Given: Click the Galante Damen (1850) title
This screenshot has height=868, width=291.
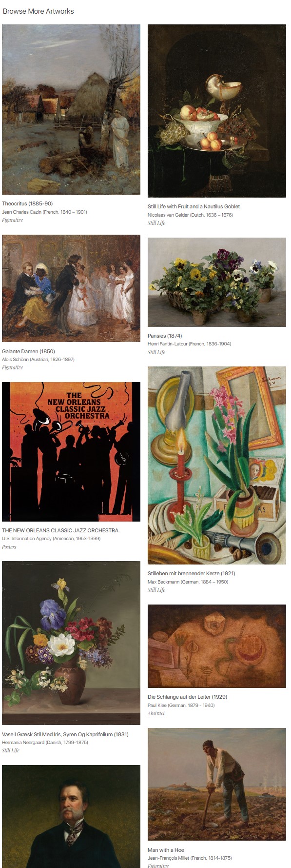Looking at the screenshot, I should tap(28, 351).
